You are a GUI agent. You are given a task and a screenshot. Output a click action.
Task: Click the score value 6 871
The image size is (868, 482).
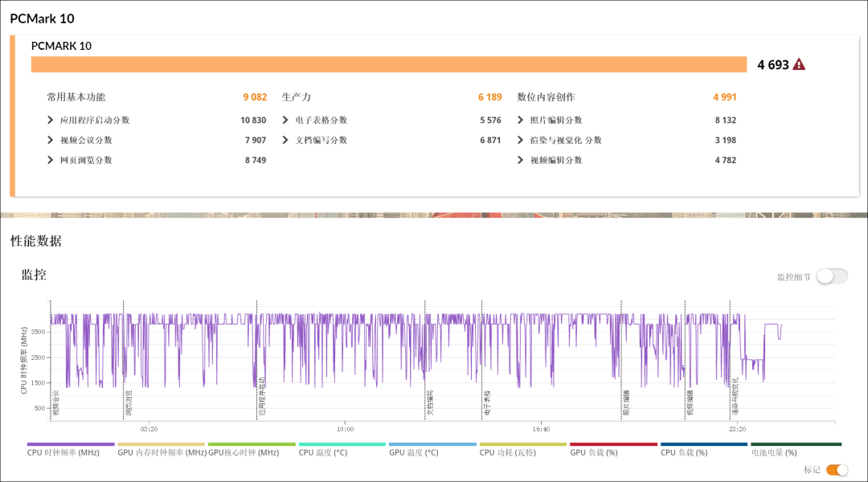pos(490,140)
